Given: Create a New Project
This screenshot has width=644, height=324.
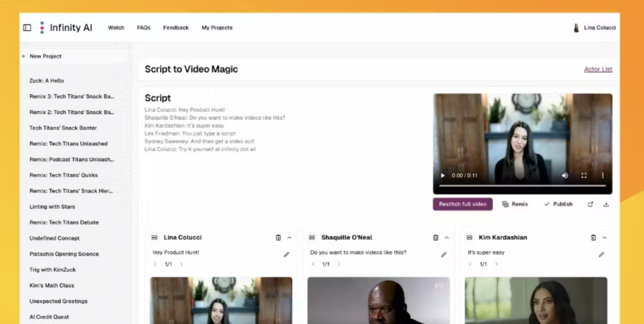Looking at the screenshot, I should pos(41,56).
